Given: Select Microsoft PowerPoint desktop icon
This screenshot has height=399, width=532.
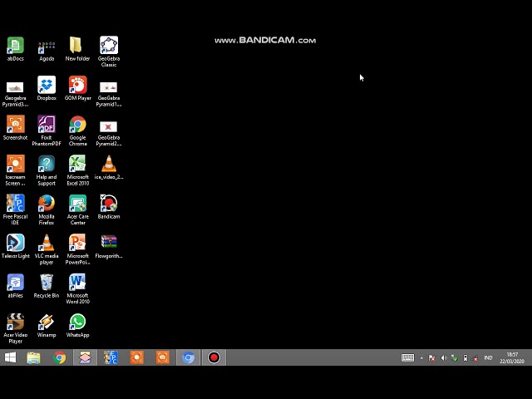Looking at the screenshot, I should coord(77,249).
